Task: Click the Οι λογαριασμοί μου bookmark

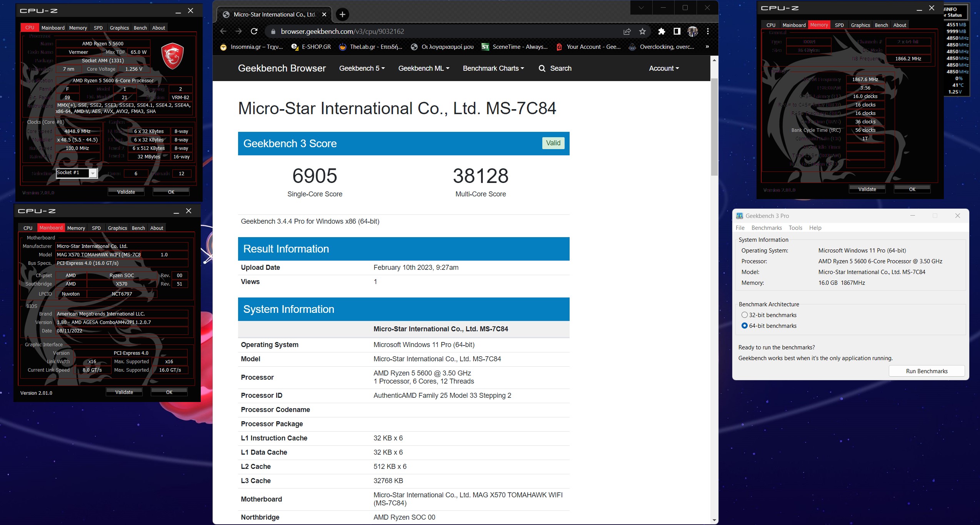Action: click(x=442, y=47)
